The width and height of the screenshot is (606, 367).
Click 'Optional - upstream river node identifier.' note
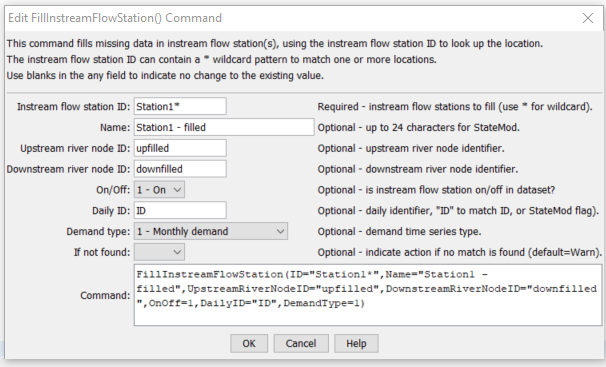tap(411, 148)
